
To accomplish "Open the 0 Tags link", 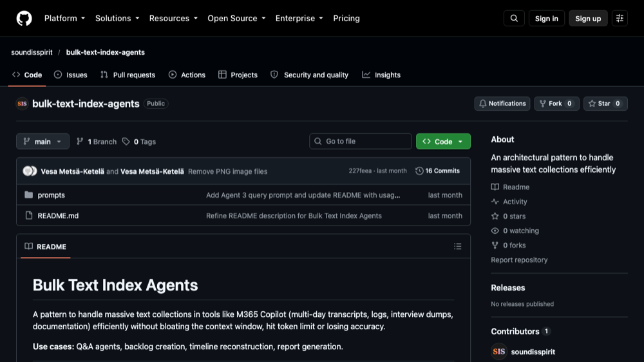I will [x=139, y=141].
